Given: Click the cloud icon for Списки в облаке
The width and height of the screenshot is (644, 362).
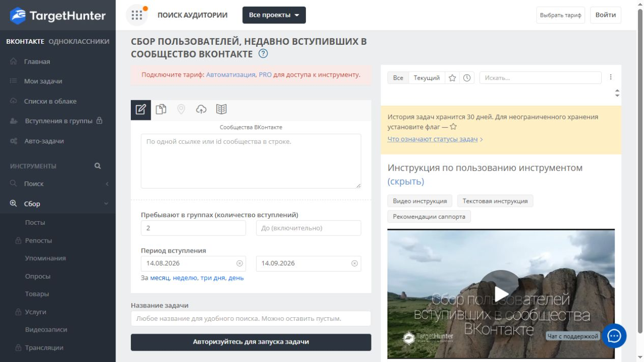Looking at the screenshot, I should [x=14, y=101].
